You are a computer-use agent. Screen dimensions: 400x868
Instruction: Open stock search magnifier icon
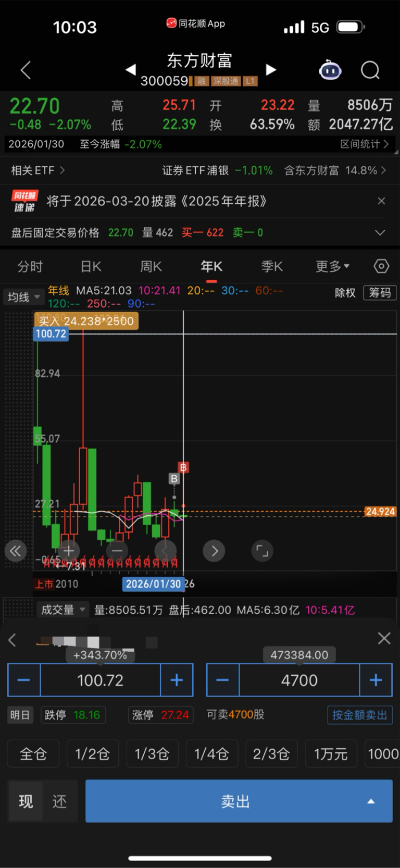[x=370, y=70]
